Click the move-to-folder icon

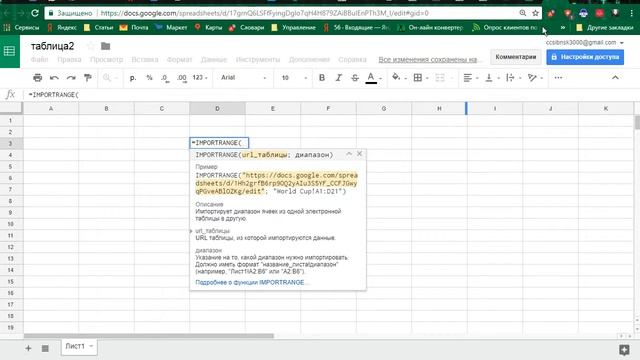coord(105,46)
